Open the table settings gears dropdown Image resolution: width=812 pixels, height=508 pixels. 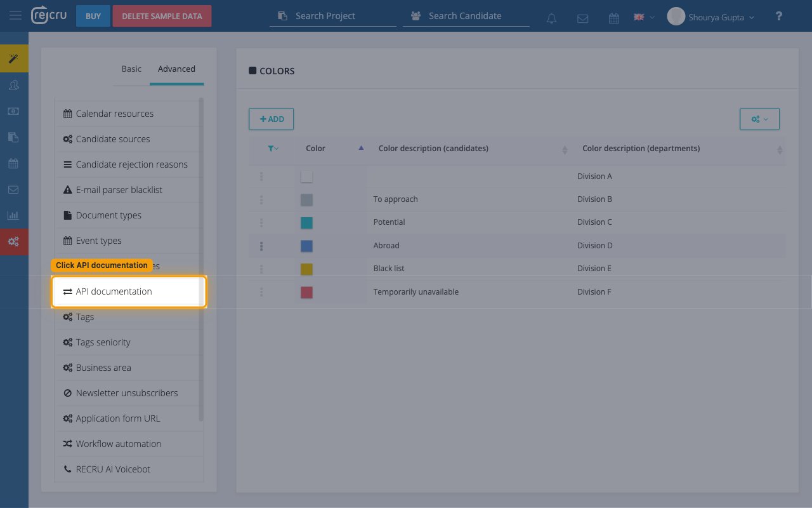759,119
